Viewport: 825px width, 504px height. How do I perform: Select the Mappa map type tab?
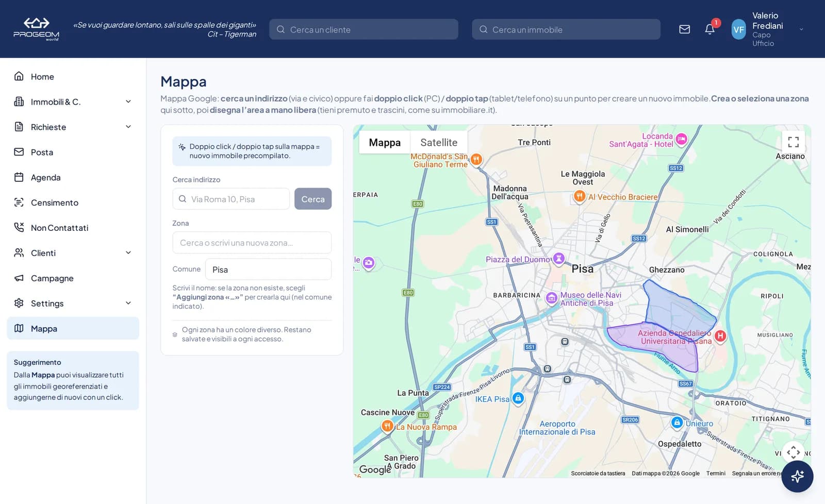[x=385, y=142]
